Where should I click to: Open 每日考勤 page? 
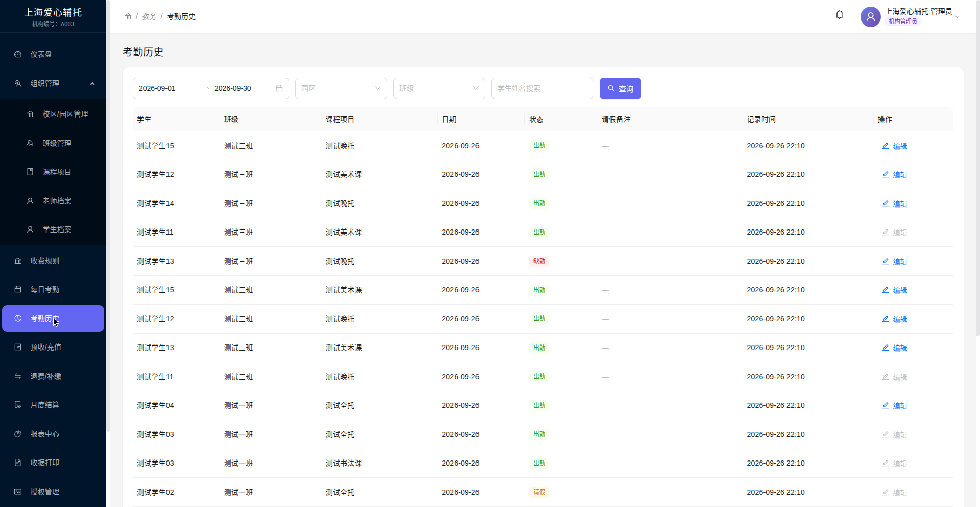tap(53, 289)
